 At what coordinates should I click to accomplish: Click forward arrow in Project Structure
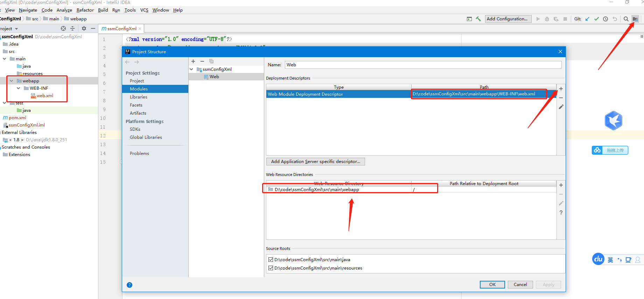137,62
